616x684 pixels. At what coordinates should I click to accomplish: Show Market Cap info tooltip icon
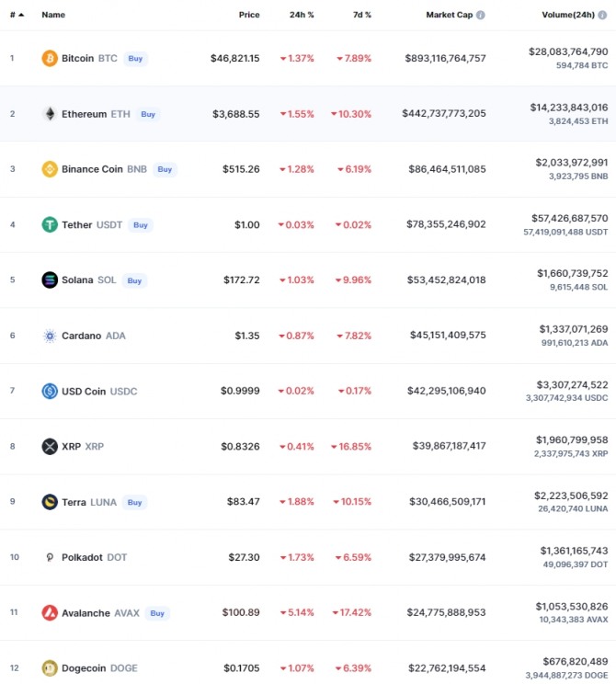481,16
